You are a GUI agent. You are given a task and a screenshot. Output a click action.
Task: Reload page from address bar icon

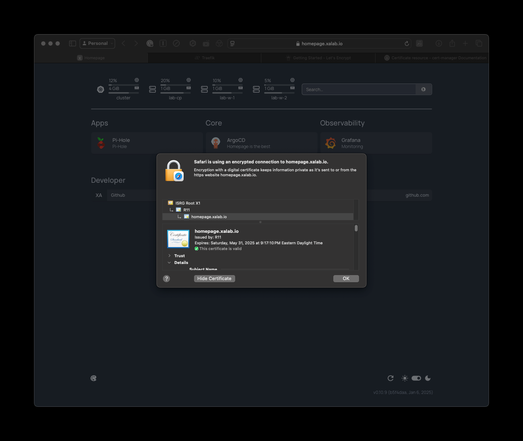(407, 44)
